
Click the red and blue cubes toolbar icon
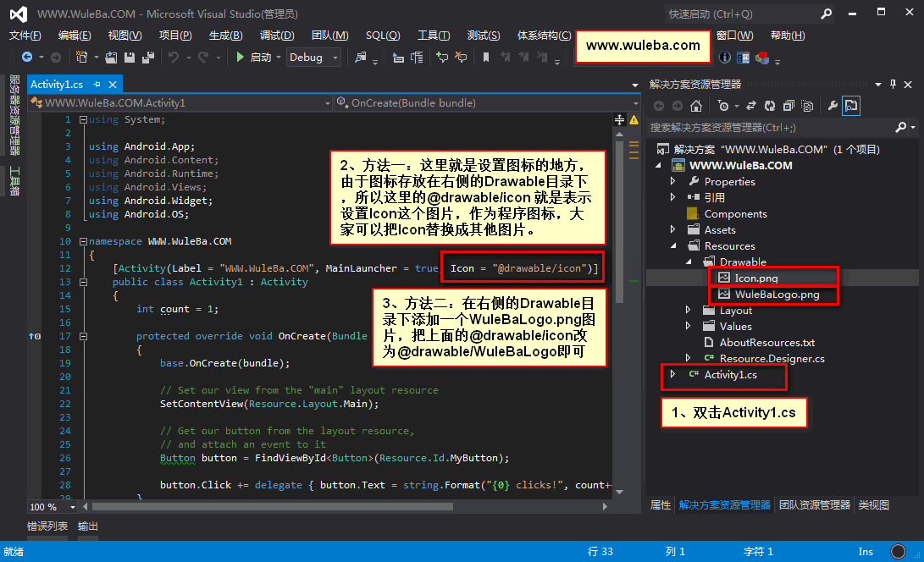tap(762, 58)
